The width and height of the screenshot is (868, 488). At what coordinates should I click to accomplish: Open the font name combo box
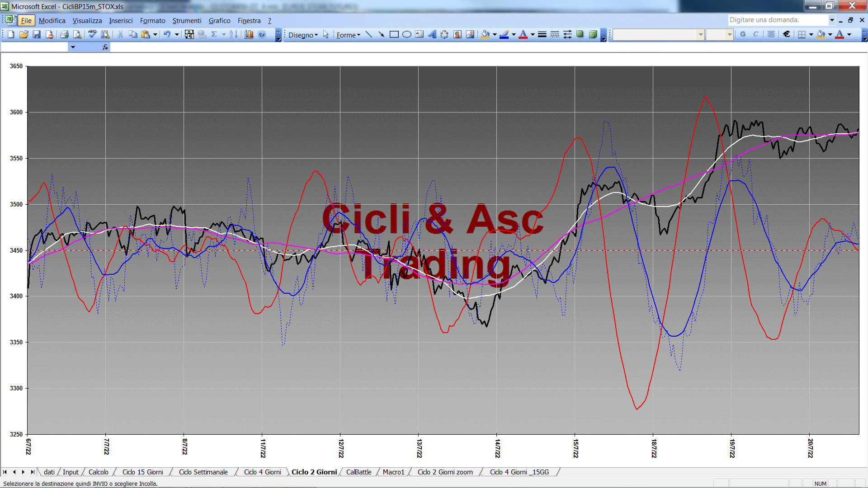tap(659, 34)
